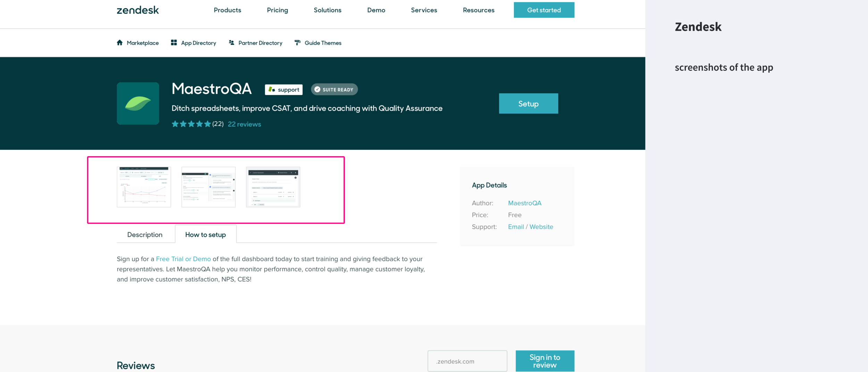Open the Guide Themes link
This screenshot has height=372, width=868.
coord(323,43)
